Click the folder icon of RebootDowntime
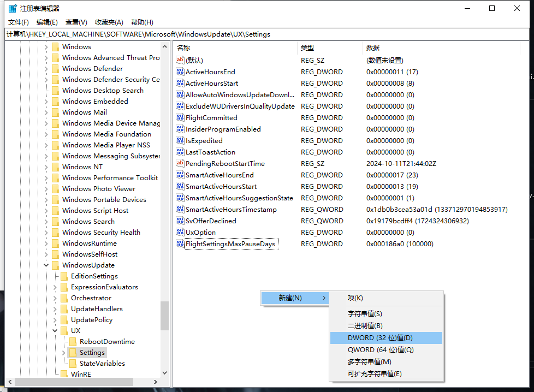534x392 pixels. click(x=73, y=342)
